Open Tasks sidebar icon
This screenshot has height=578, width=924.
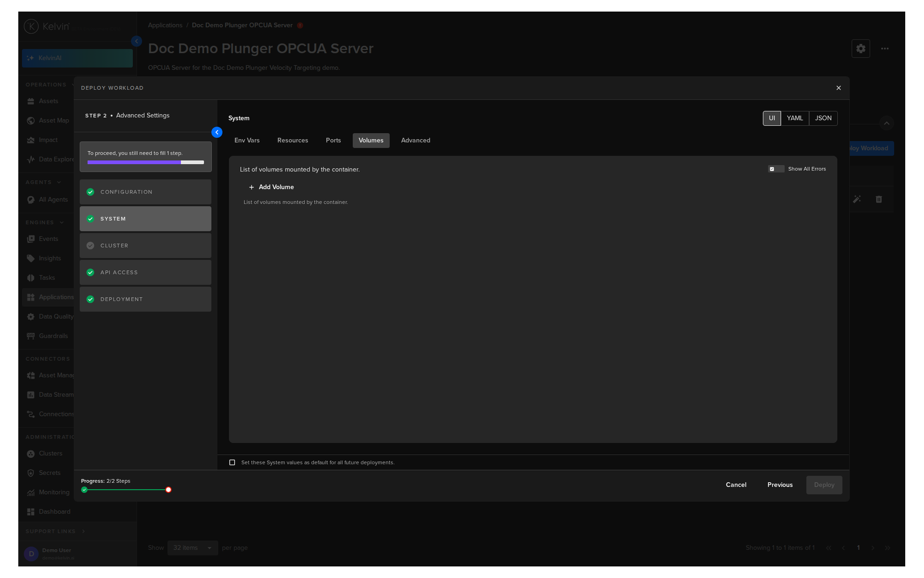point(31,278)
